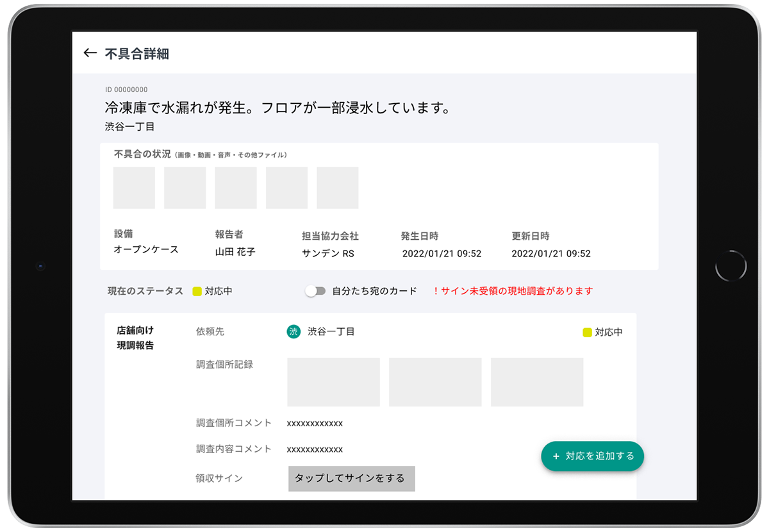The image size is (769, 532).
Task: Select the plus icon on the teal button
Action: [x=555, y=456]
